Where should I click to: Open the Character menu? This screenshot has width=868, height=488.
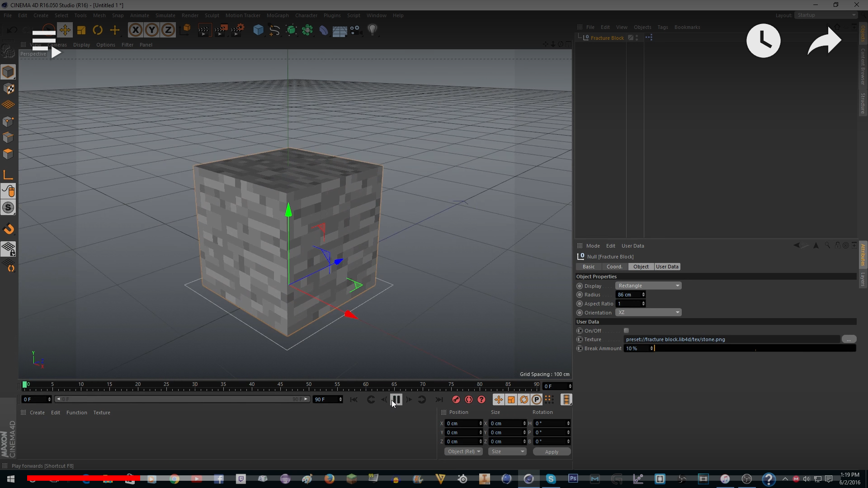pos(306,15)
